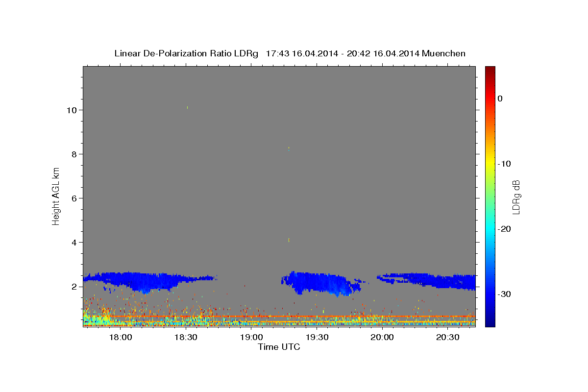Click the dark red top of the colorbar
Viewport: 588px width, 392px height.
[x=490, y=70]
